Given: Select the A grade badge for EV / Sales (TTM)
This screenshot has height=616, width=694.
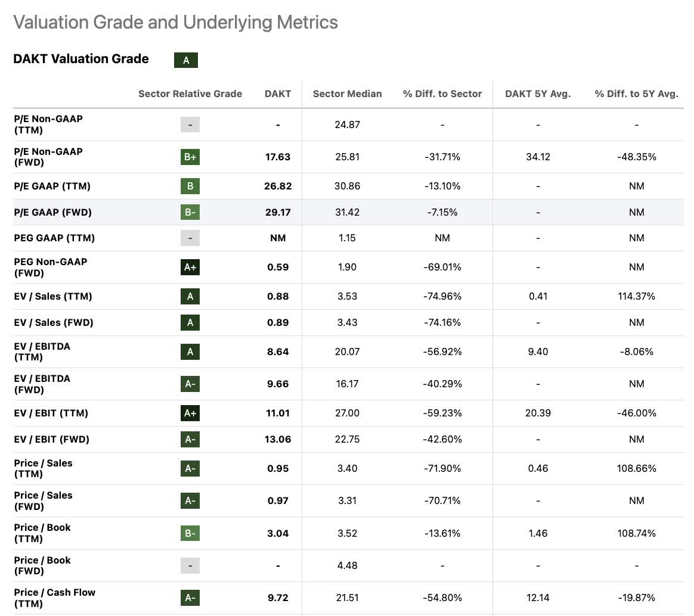Looking at the screenshot, I should coord(190,296).
